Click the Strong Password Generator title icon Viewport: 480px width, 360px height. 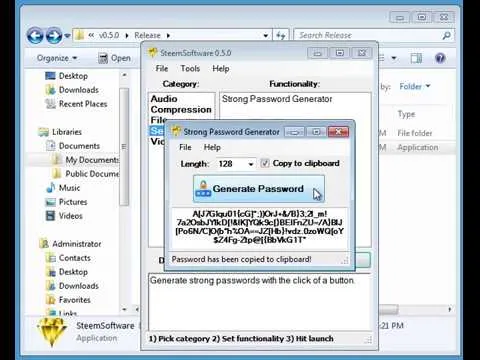pyautogui.click(x=176, y=131)
